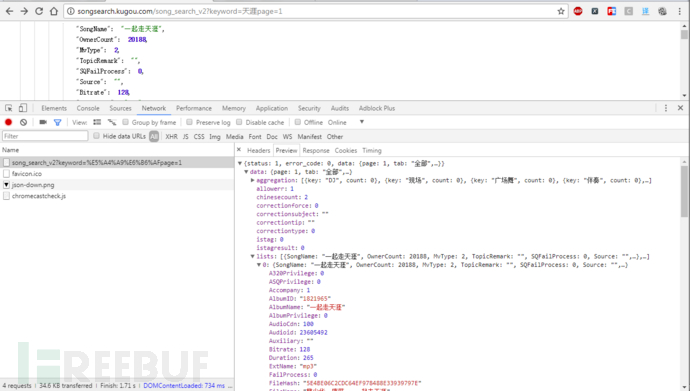Reload the page with the refresh icon
The width and height of the screenshot is (690, 391).
point(39,11)
